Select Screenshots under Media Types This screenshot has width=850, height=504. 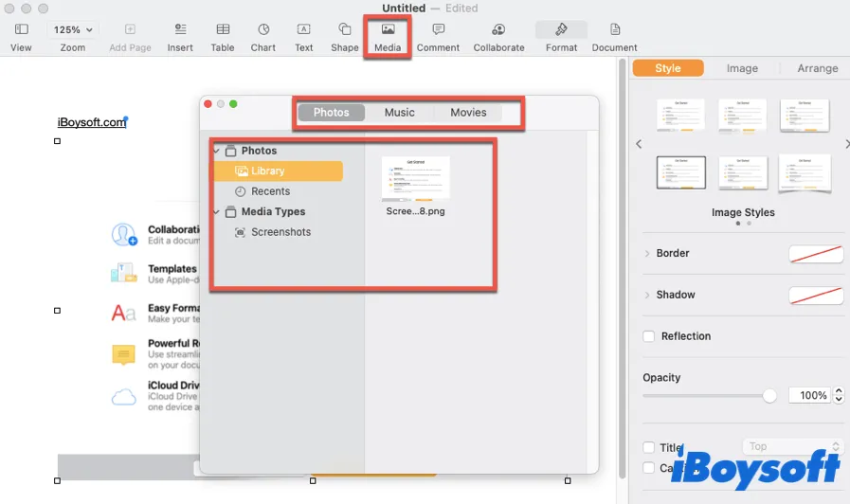click(x=280, y=232)
